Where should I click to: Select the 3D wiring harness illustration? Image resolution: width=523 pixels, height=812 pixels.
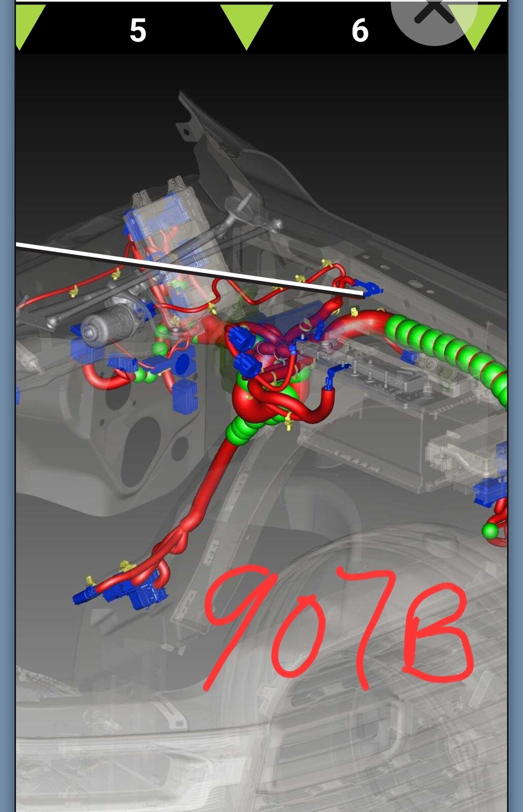tap(261, 432)
